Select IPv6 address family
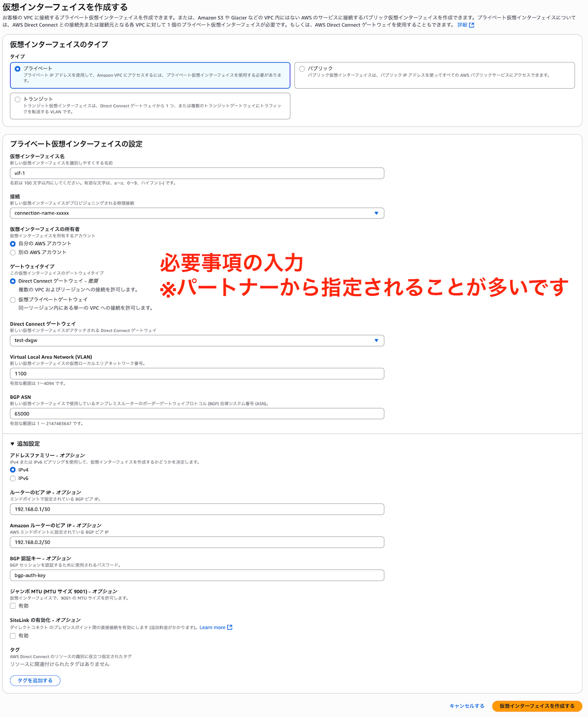The image size is (588, 717). [x=13, y=479]
